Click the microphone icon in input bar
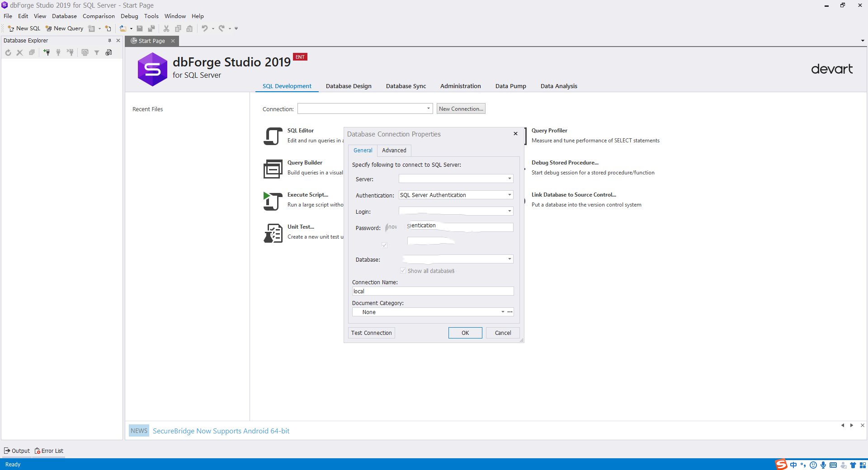 [x=823, y=465]
